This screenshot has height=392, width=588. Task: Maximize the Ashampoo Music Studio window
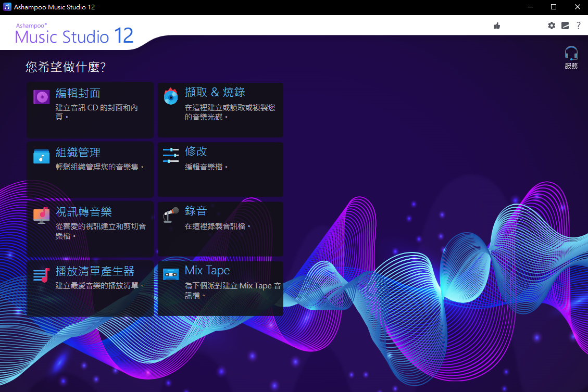pyautogui.click(x=554, y=7)
